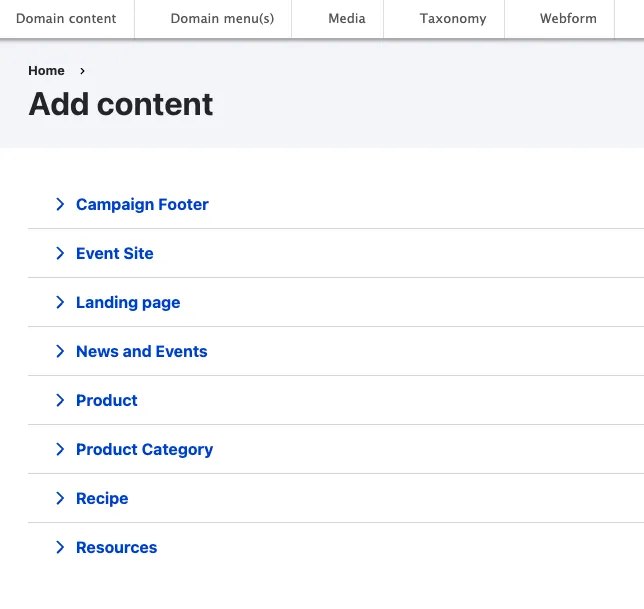
Task: Click the arrow icon next to Landing page
Action: (x=60, y=303)
